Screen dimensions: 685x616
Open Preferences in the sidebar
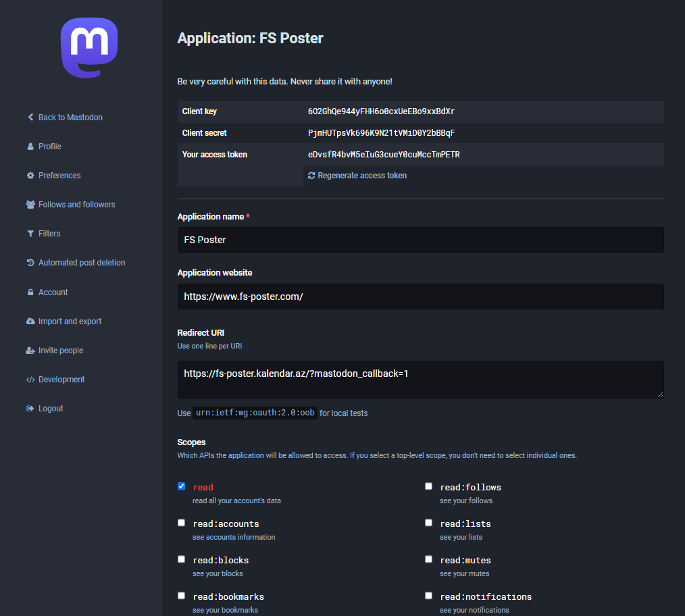click(x=59, y=175)
